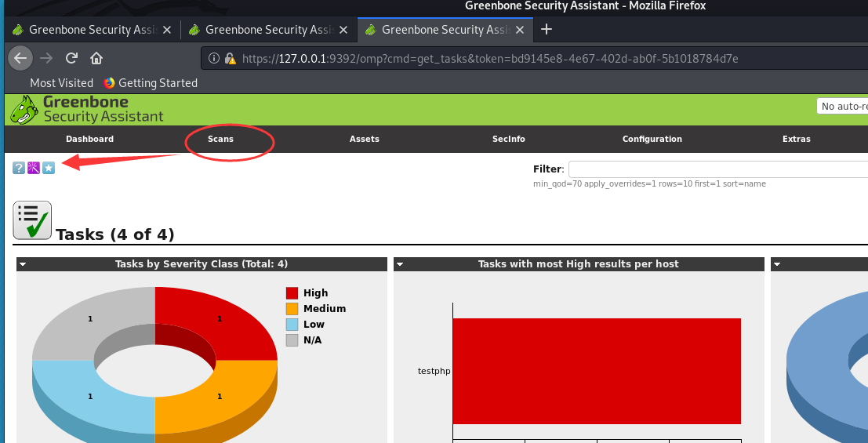Click the browser home icon
Screen dimensions: 868x443
(x=96, y=58)
